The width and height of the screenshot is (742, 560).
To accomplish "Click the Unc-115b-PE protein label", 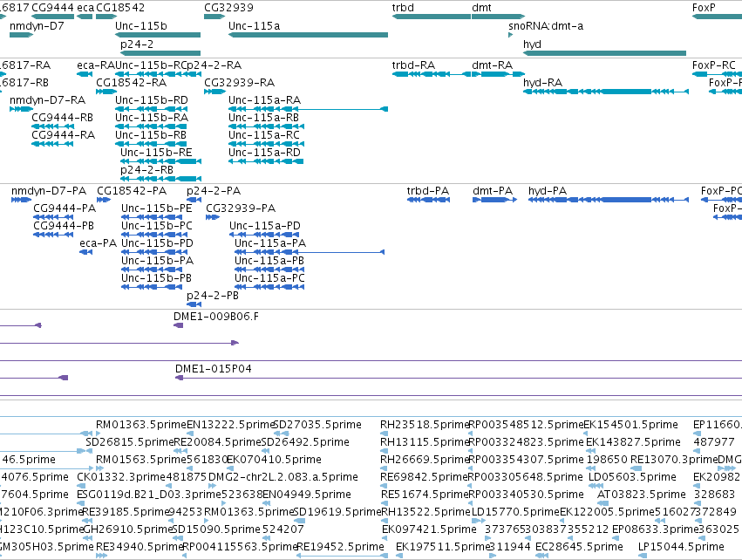I will (157, 208).
